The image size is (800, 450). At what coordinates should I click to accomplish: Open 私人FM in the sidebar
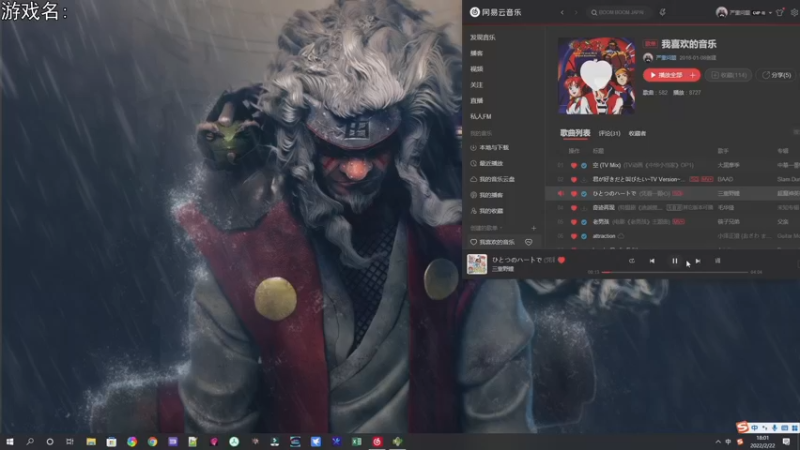481,116
